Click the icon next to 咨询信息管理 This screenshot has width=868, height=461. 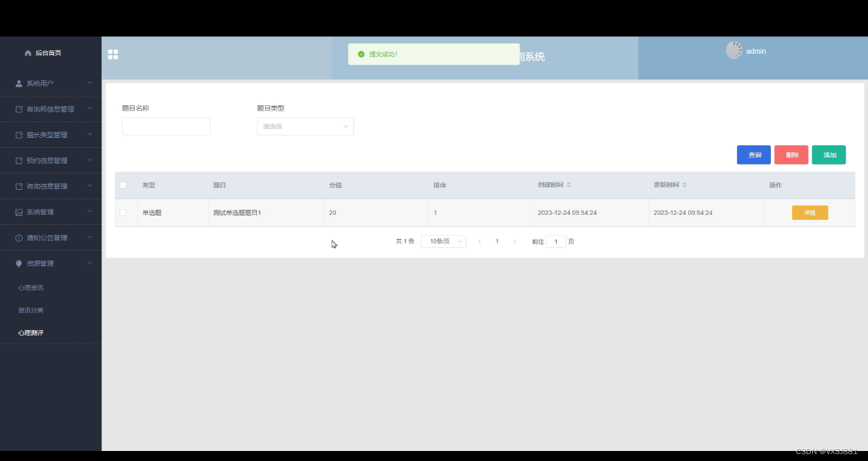(19, 186)
